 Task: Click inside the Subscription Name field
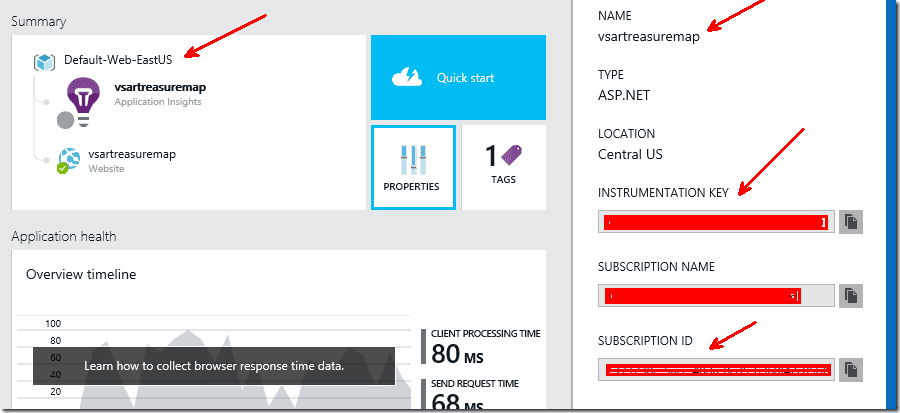(716, 296)
